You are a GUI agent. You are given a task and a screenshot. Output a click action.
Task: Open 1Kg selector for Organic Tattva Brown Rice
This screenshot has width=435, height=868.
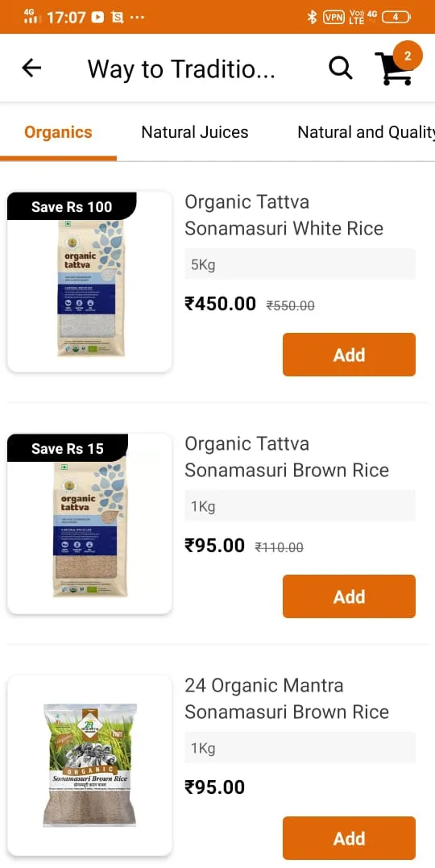tap(300, 506)
